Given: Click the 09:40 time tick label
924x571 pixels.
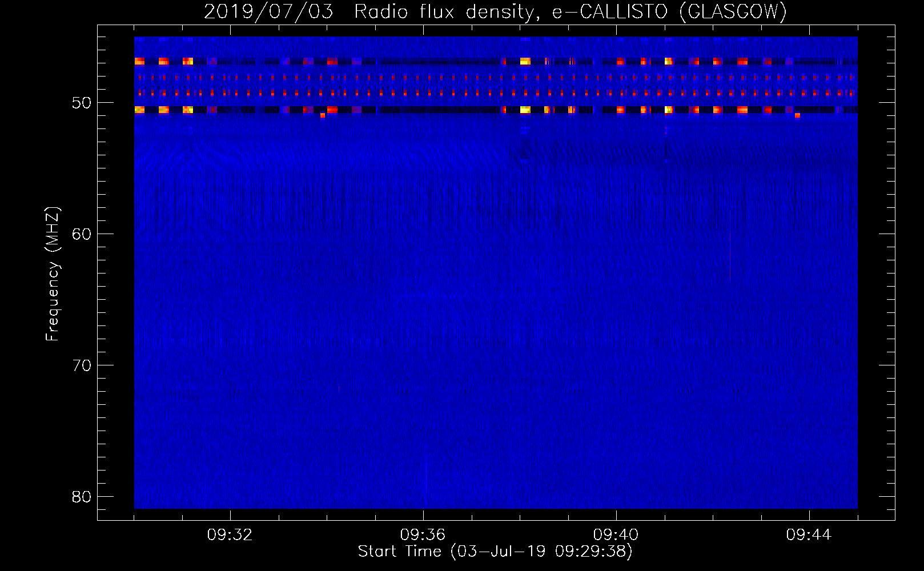Looking at the screenshot, I should point(616,535).
